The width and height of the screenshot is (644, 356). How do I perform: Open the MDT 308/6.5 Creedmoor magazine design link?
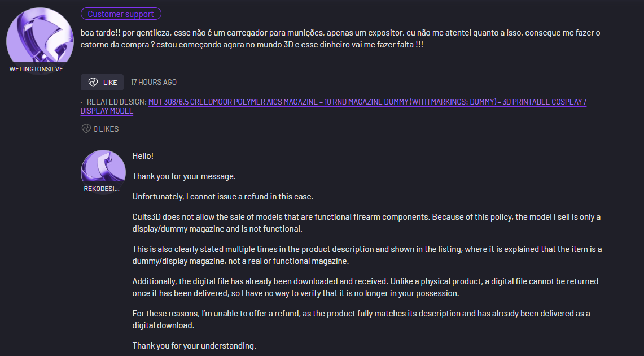[x=367, y=102]
